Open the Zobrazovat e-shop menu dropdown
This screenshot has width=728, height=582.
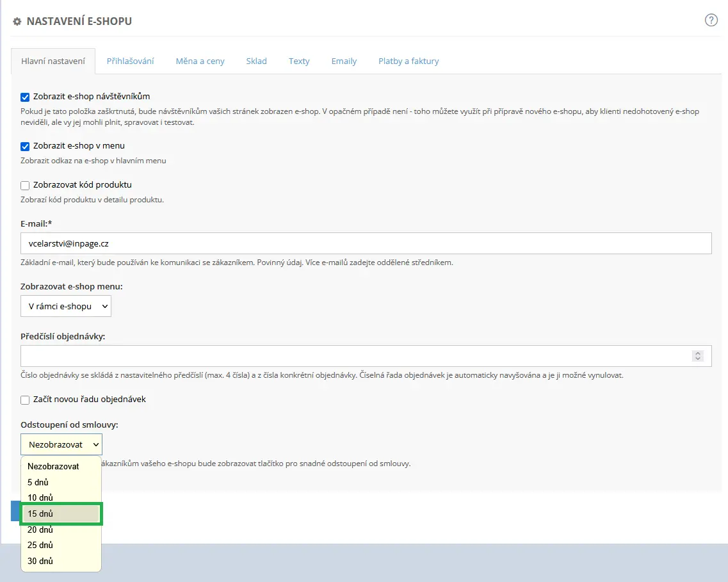(66, 306)
